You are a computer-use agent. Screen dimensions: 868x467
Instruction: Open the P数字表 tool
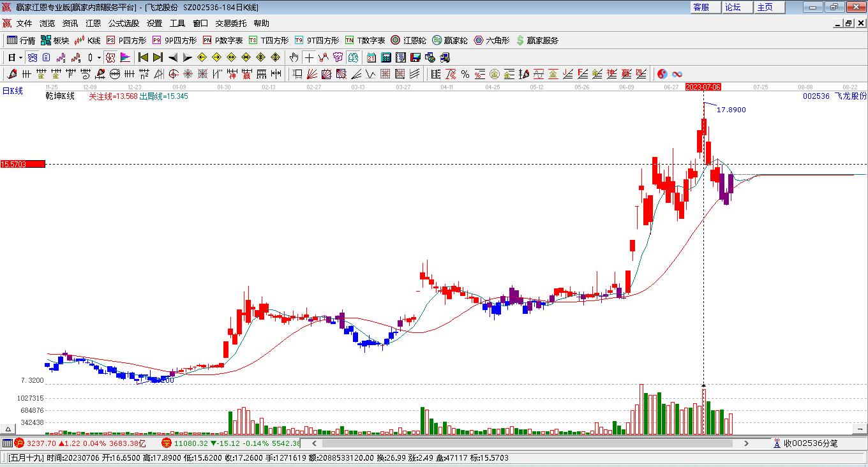point(223,40)
